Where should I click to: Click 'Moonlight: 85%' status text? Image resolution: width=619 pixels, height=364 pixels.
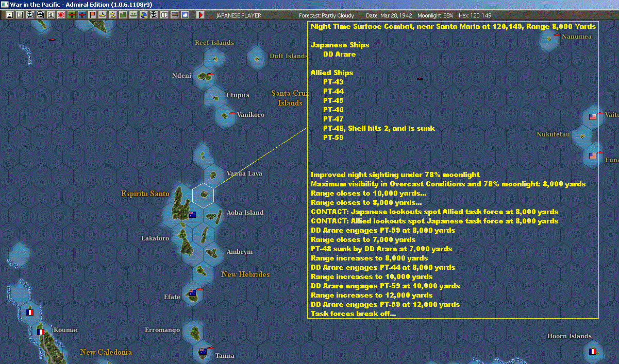pyautogui.click(x=436, y=15)
